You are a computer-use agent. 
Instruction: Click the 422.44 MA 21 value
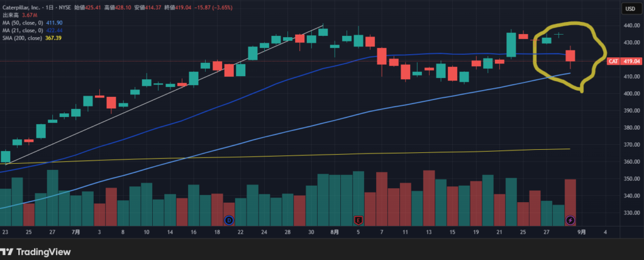pyautogui.click(x=55, y=30)
